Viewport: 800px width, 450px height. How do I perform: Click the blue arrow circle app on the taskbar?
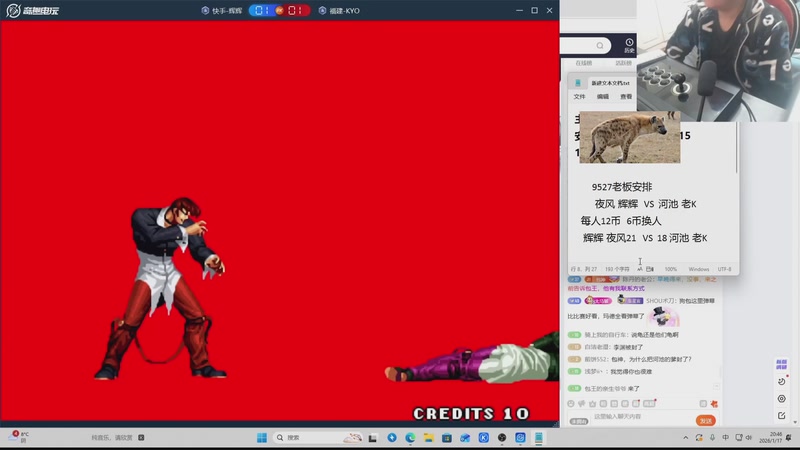(x=392, y=438)
